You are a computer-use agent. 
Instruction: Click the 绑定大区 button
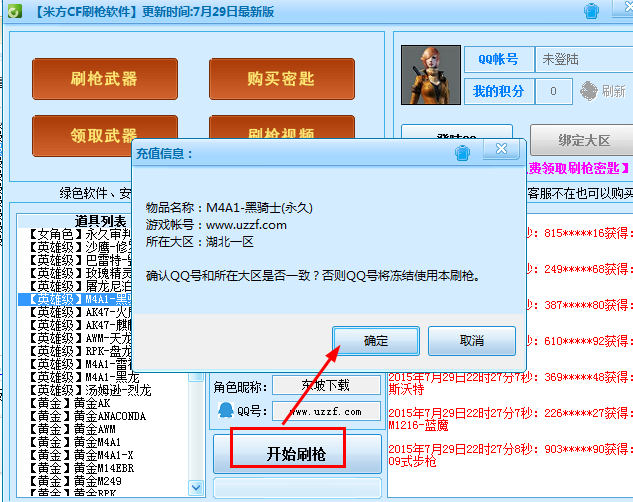[x=584, y=140]
